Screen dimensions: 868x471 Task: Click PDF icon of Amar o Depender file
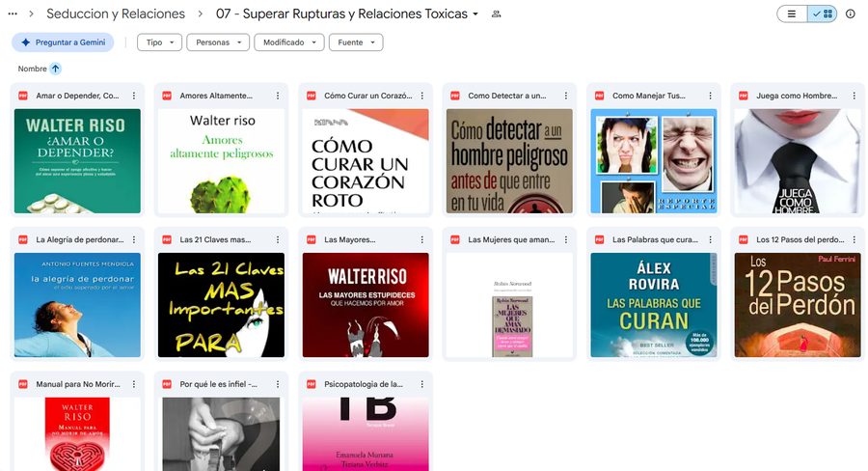(x=23, y=96)
